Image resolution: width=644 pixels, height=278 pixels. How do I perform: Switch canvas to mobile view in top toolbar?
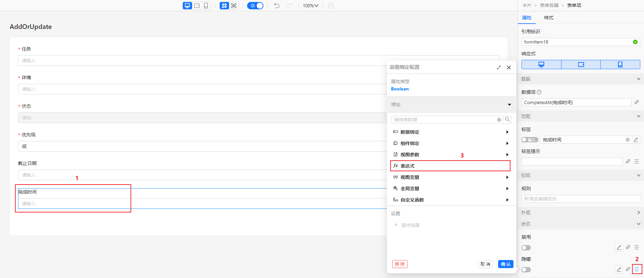(x=206, y=6)
